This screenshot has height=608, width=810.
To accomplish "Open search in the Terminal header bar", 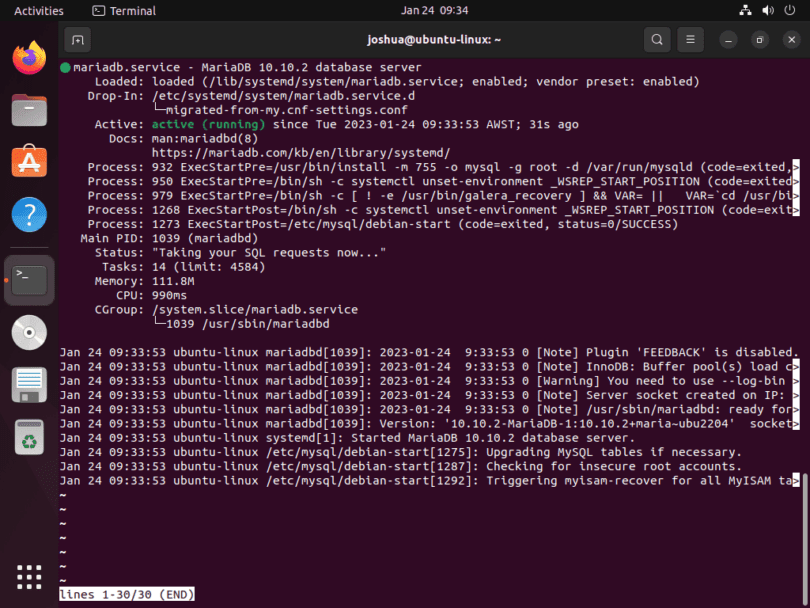I will tap(657, 39).
